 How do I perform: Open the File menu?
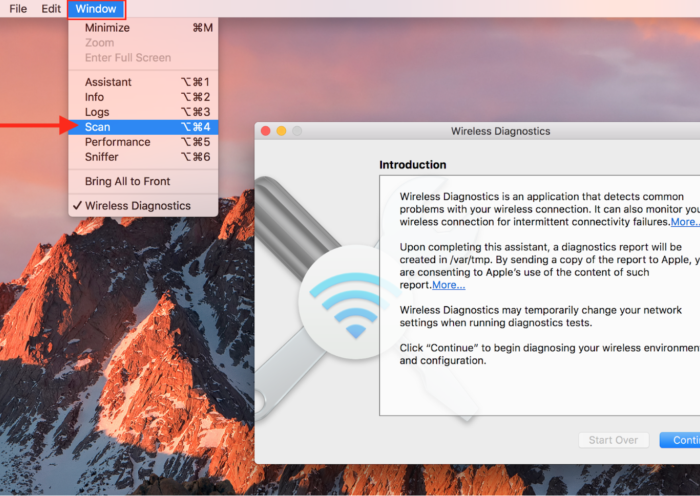(x=18, y=8)
